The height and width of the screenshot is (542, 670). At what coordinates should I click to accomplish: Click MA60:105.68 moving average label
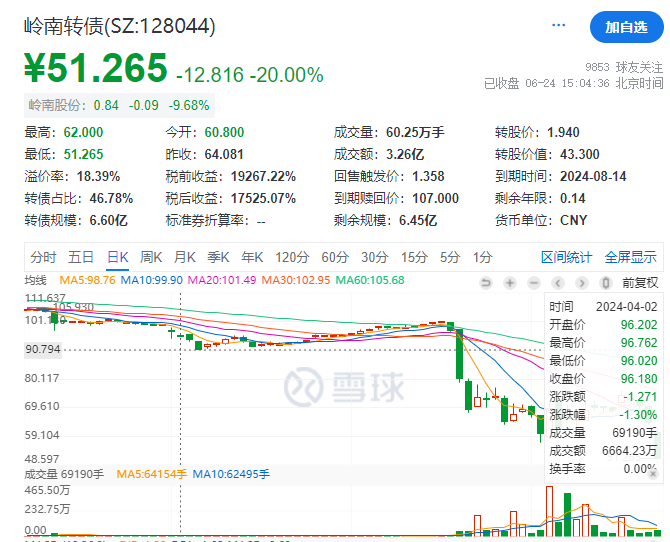370,280
